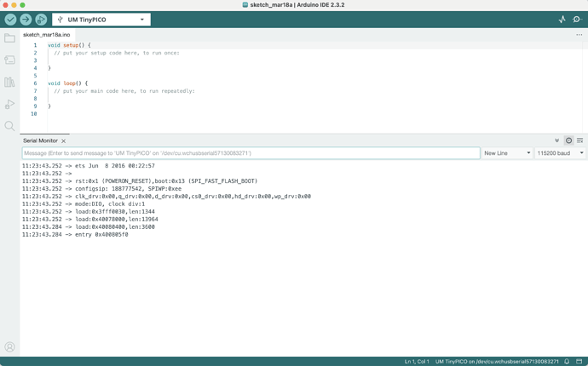Focus the serial message input field

(x=251, y=153)
